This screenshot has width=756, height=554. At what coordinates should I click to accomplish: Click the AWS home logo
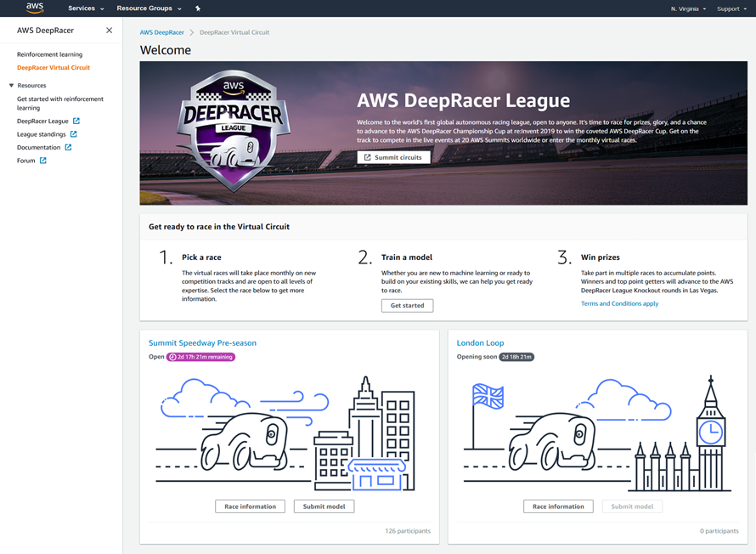point(32,8)
